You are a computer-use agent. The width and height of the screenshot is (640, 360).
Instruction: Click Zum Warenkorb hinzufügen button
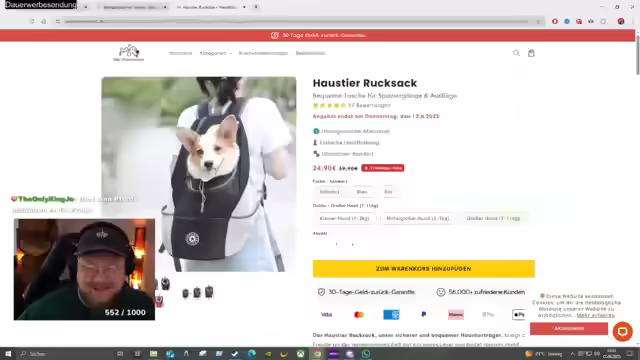[424, 269]
